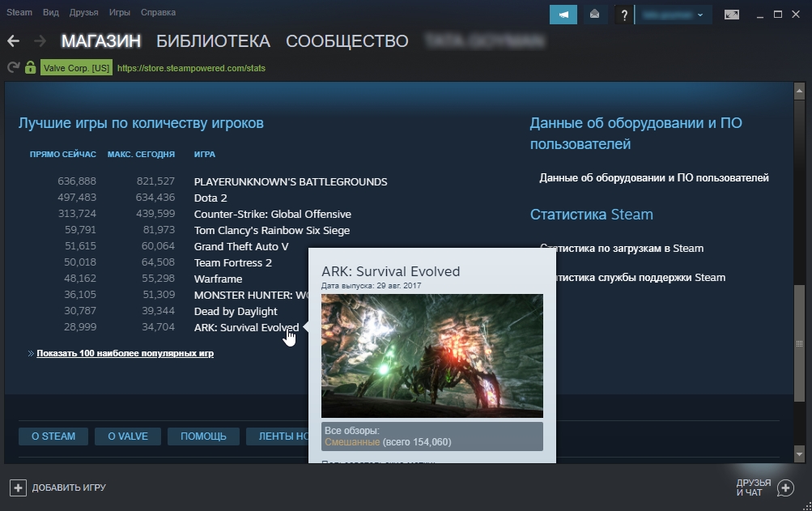Open the inbox envelope icon
The image size is (812, 511).
(594, 15)
